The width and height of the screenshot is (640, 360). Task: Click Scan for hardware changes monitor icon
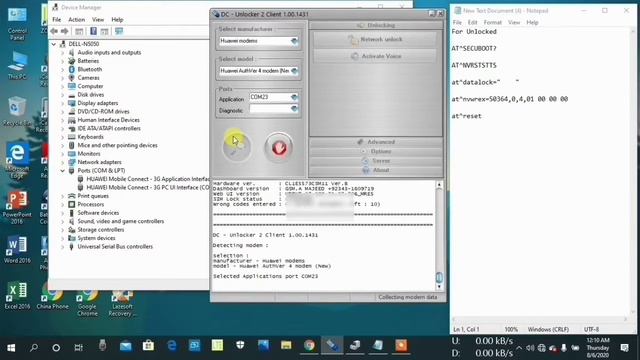(x=119, y=31)
